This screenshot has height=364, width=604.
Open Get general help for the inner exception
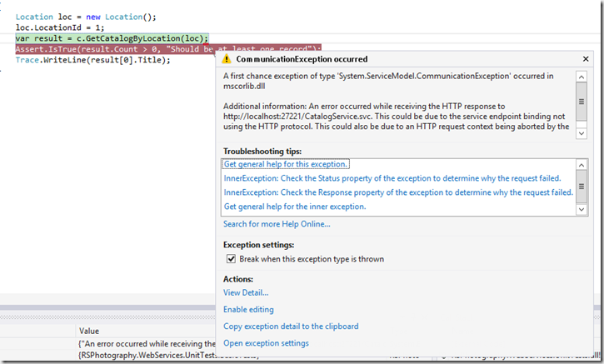coord(295,207)
